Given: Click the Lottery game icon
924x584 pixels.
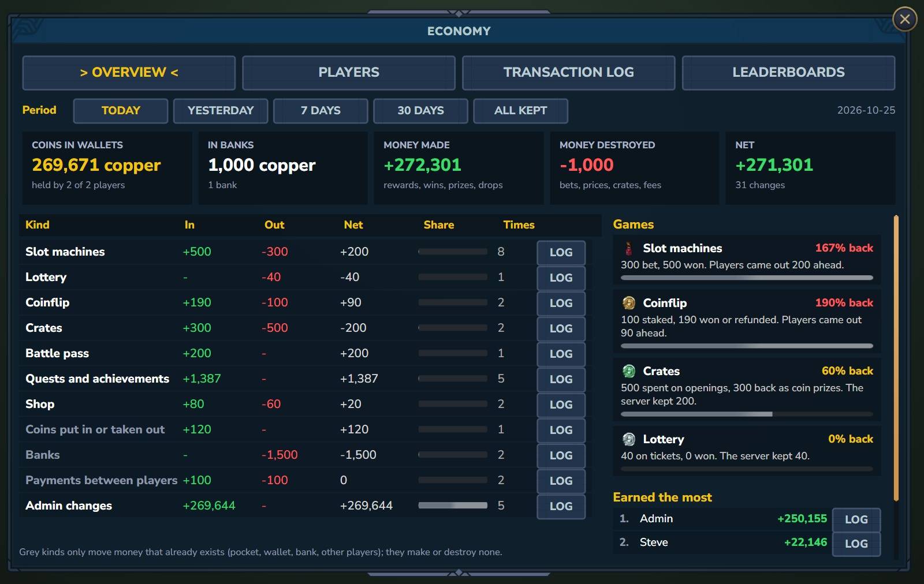Looking at the screenshot, I should click(x=629, y=439).
